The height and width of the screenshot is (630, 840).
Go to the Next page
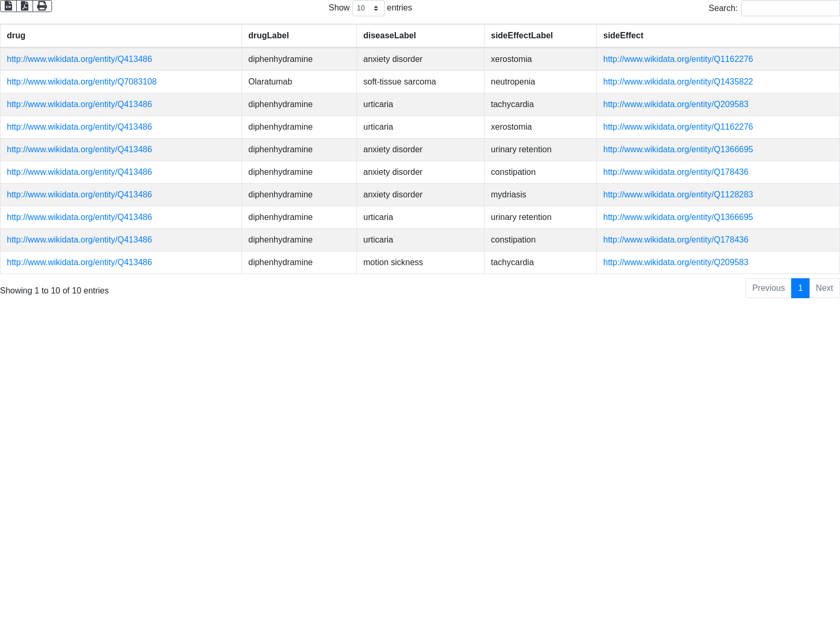(x=824, y=288)
